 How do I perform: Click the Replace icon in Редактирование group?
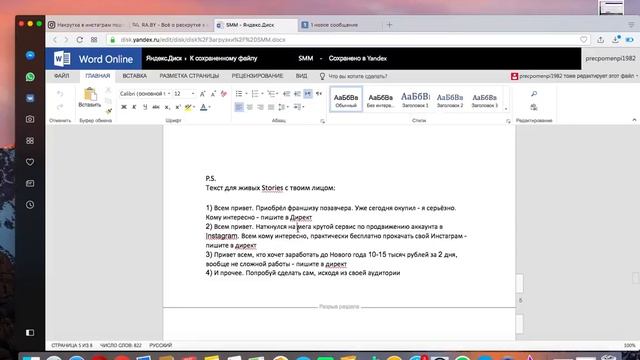click(x=534, y=107)
